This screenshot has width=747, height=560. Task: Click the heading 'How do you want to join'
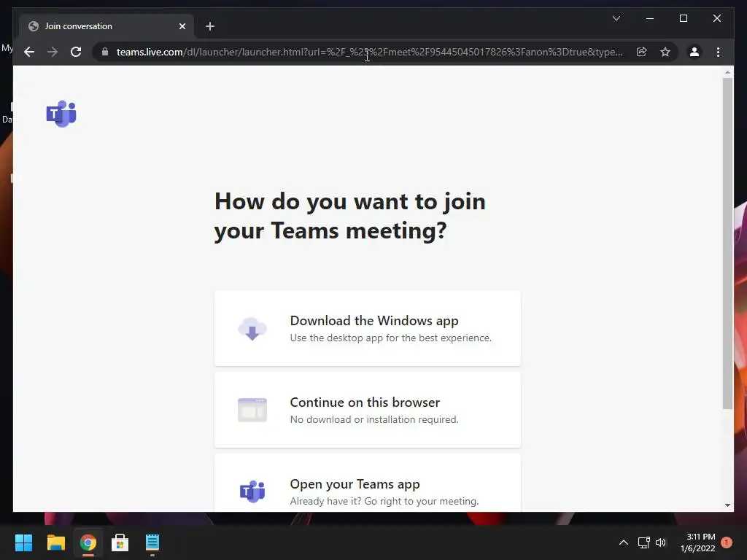click(x=350, y=201)
